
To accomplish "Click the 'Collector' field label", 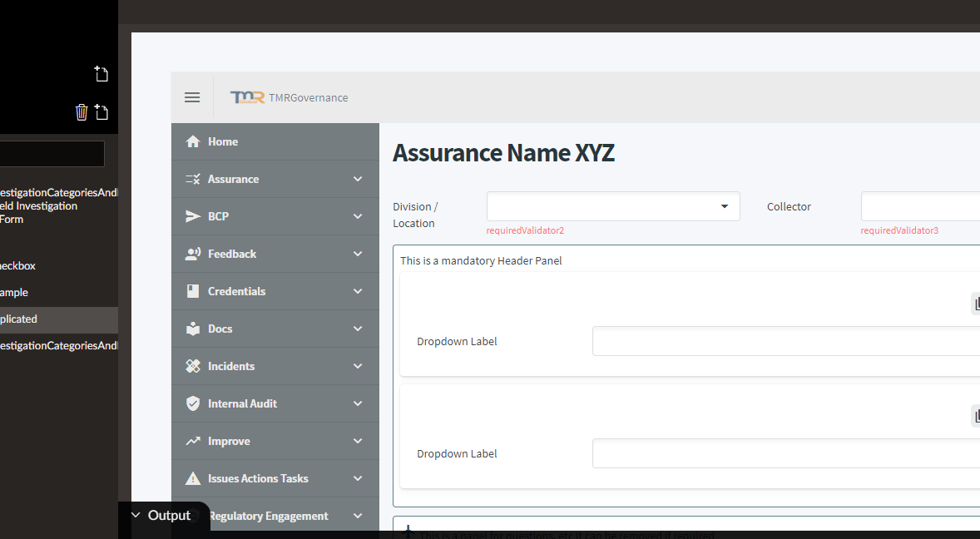I will pyautogui.click(x=789, y=207).
